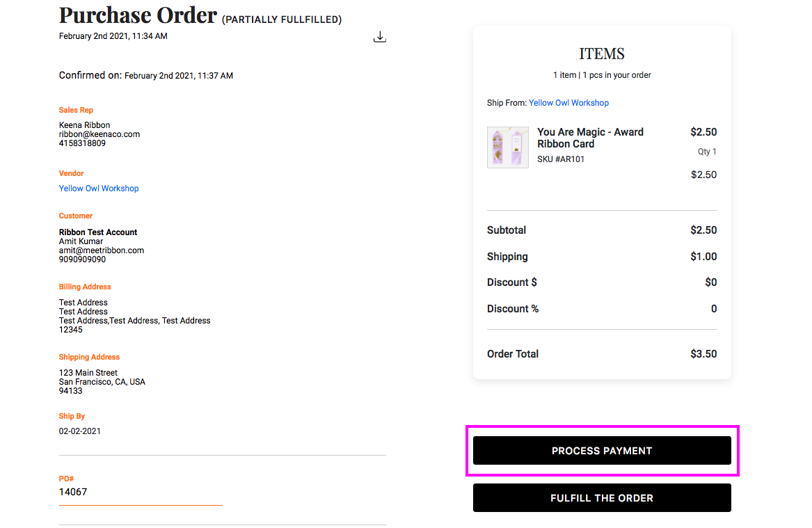Click the Fulfill the Order button

pos(602,498)
